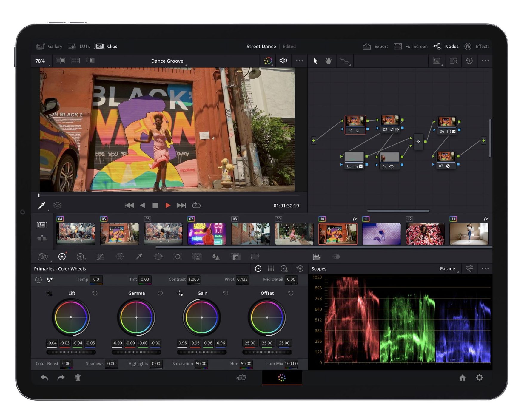Screen dimensions: 527x420
Task: Delete using the trash icon
Action: click(78, 378)
